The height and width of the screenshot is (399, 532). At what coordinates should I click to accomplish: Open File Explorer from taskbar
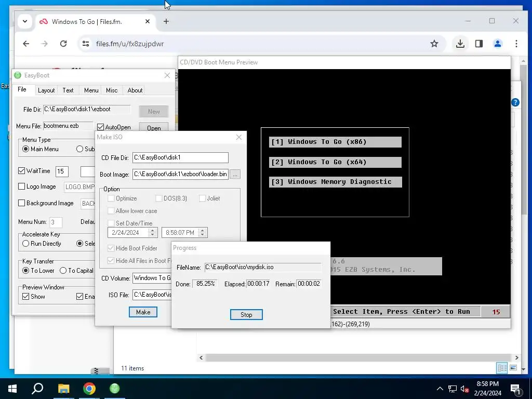(x=63, y=389)
